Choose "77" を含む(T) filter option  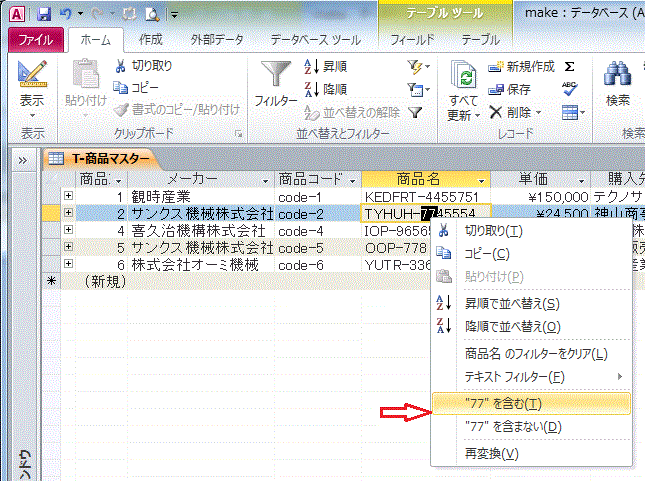pyautogui.click(x=531, y=404)
